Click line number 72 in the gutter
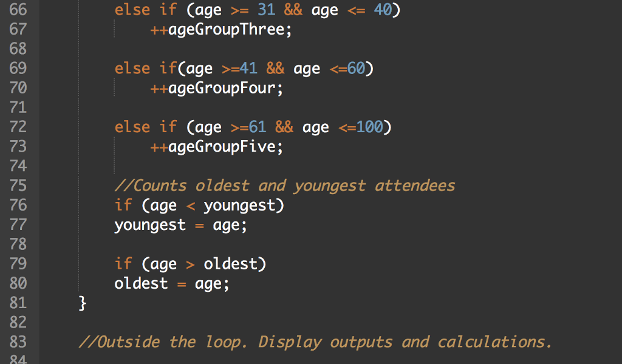Viewport: 622px width, 364px height. click(x=18, y=127)
